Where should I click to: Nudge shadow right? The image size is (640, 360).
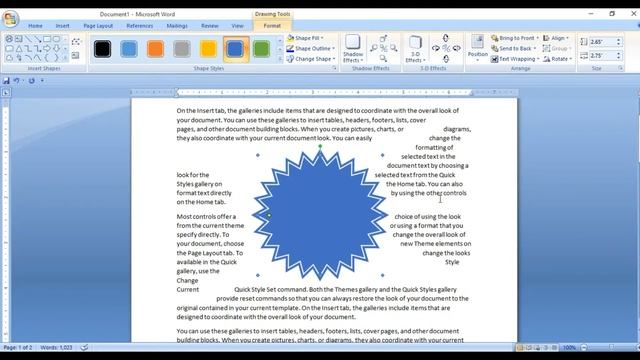[x=393, y=48]
